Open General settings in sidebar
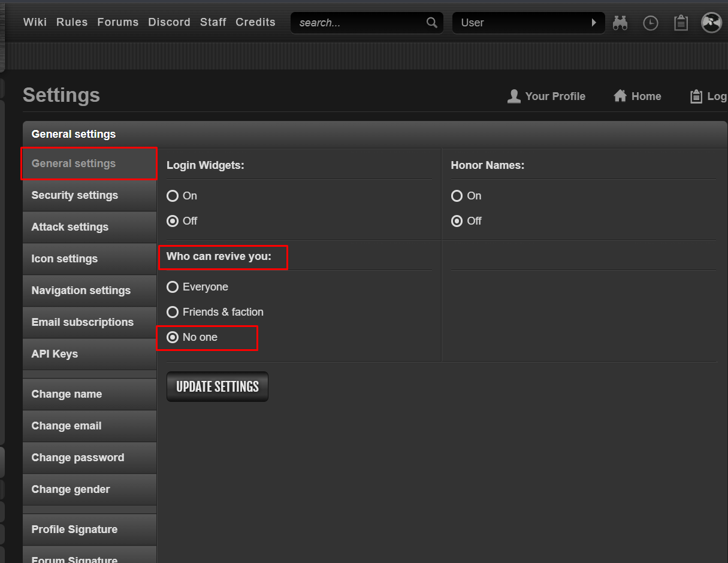 [x=89, y=164]
